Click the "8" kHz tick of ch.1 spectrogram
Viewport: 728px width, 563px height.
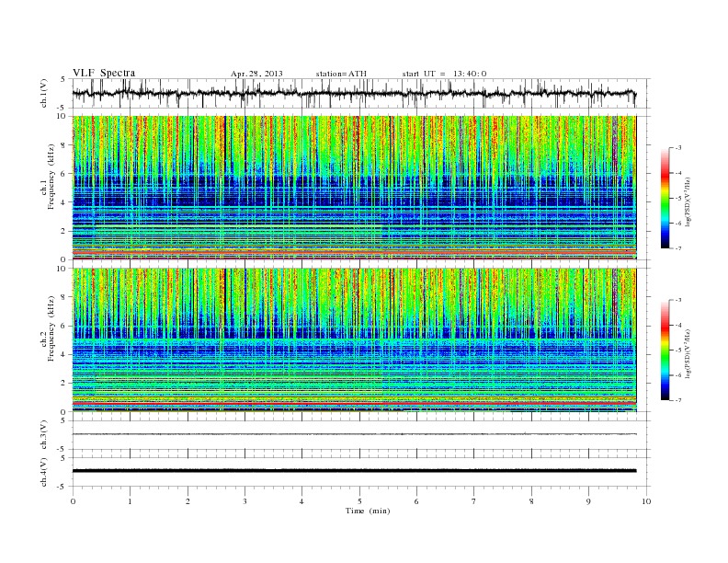pyautogui.click(x=64, y=145)
